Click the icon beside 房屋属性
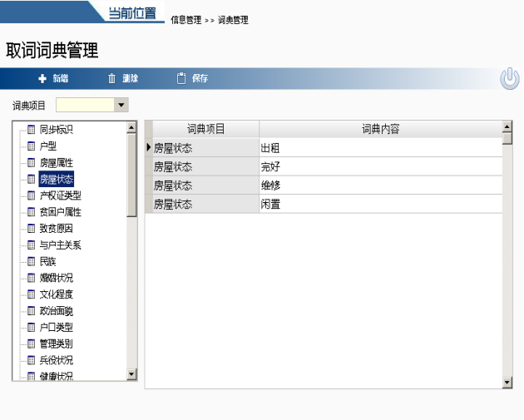This screenshot has height=420, width=524. [x=31, y=163]
